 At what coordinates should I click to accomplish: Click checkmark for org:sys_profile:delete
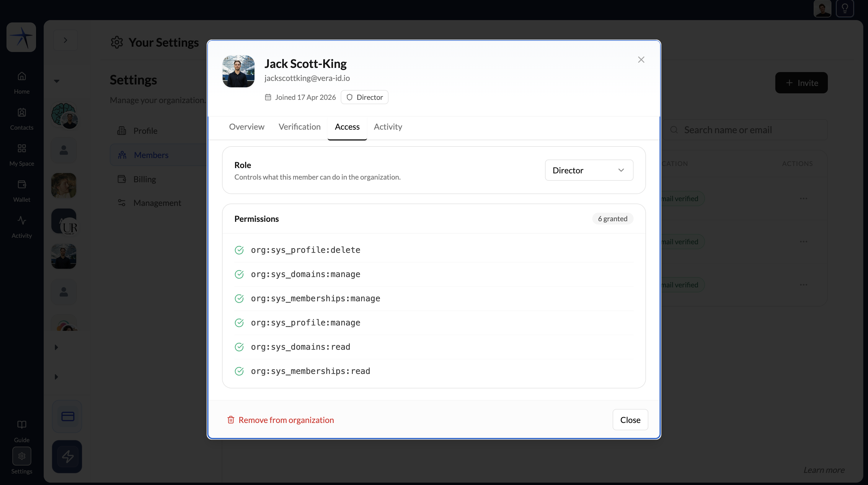(239, 250)
